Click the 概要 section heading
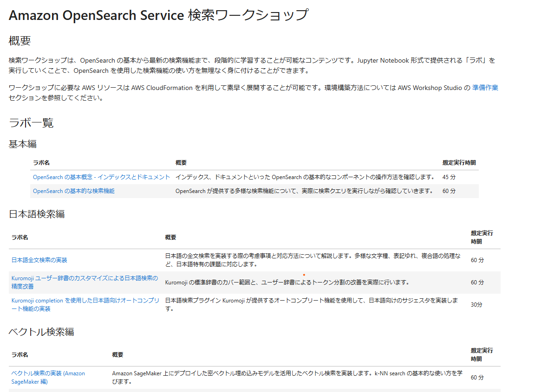Image resolution: width=554 pixels, height=392 pixels. [x=20, y=40]
